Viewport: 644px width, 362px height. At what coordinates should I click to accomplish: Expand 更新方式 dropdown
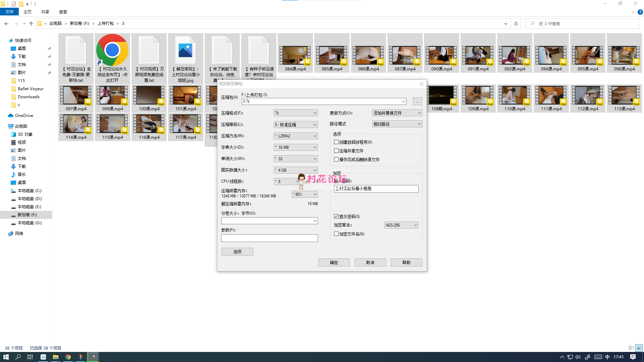pos(397,113)
